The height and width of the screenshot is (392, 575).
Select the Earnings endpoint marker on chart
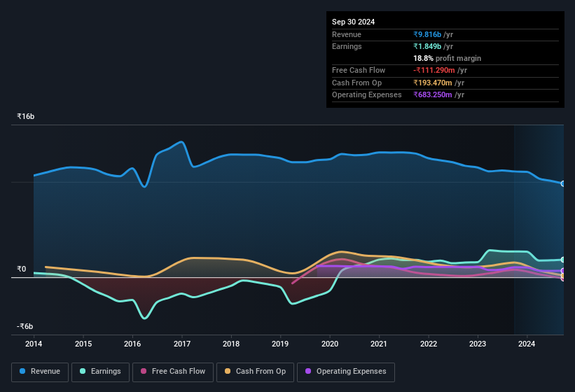tap(562, 260)
